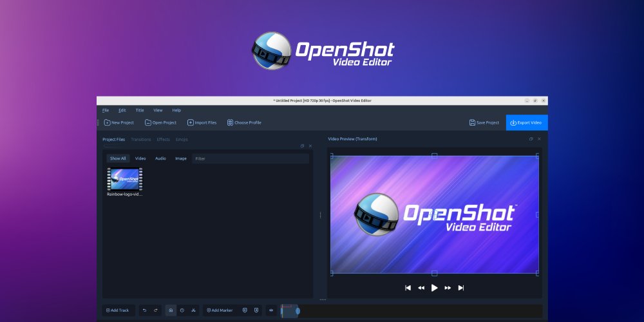The height and width of the screenshot is (322, 644).
Task: Click Save Project in the toolbar
Action: pyautogui.click(x=484, y=122)
